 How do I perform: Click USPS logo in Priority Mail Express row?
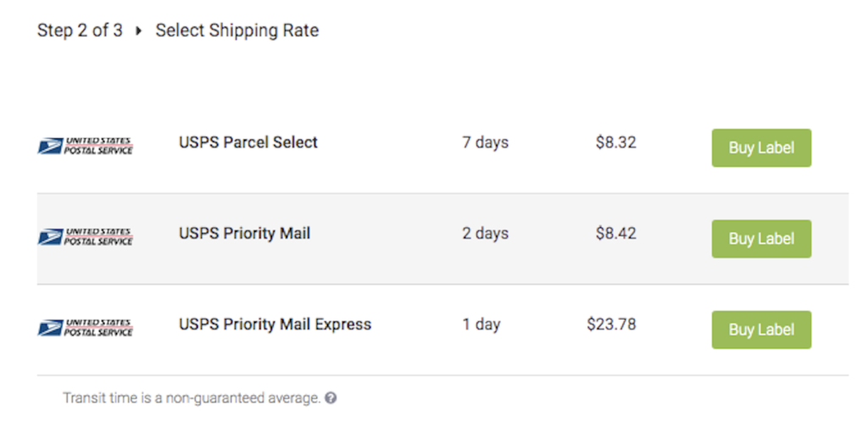(86, 327)
